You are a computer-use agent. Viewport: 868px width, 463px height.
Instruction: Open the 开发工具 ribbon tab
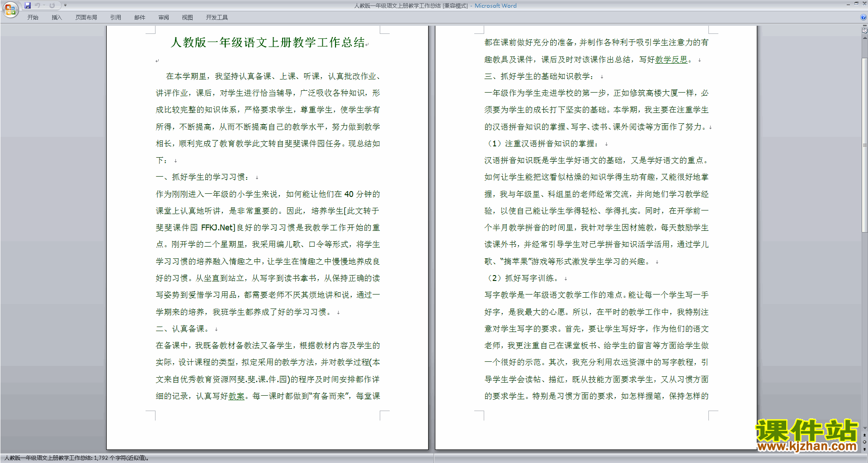pyautogui.click(x=217, y=18)
